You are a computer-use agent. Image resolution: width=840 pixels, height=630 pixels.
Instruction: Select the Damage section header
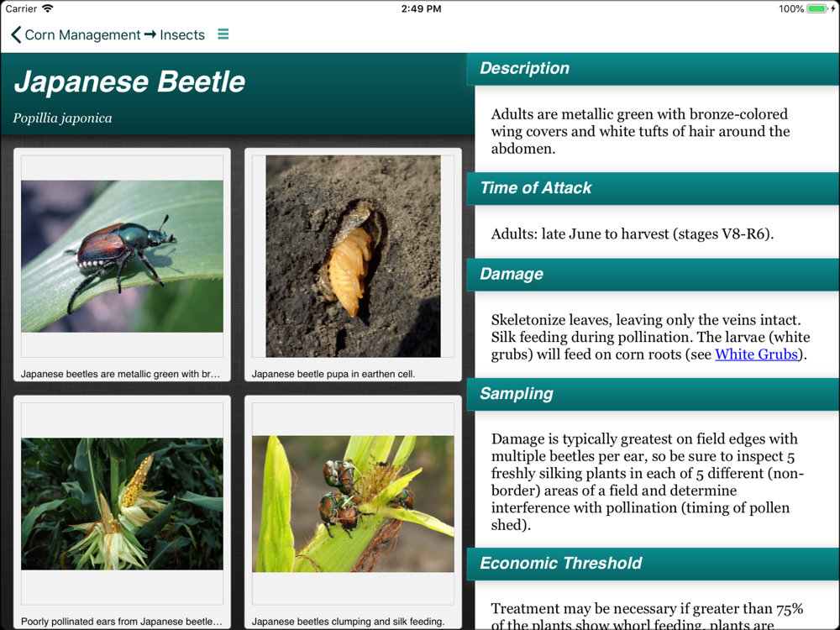point(654,275)
